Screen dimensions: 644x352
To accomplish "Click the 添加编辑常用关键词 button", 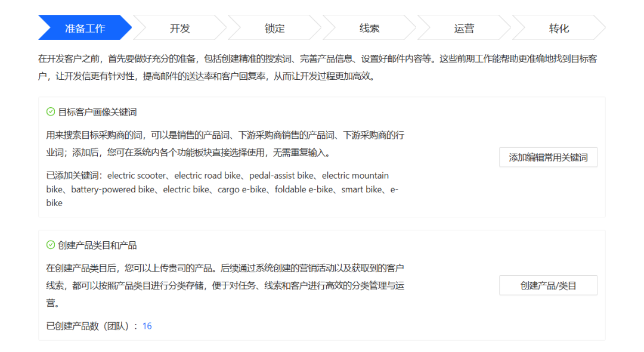I will [x=548, y=157].
